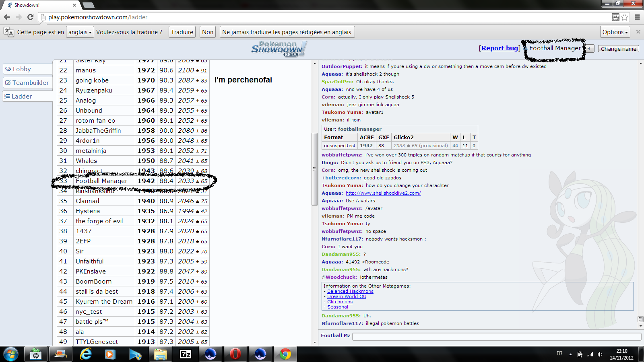The height and width of the screenshot is (362, 644).
Task: Reload the Showdown ladder page
Action: pyautogui.click(x=30, y=17)
